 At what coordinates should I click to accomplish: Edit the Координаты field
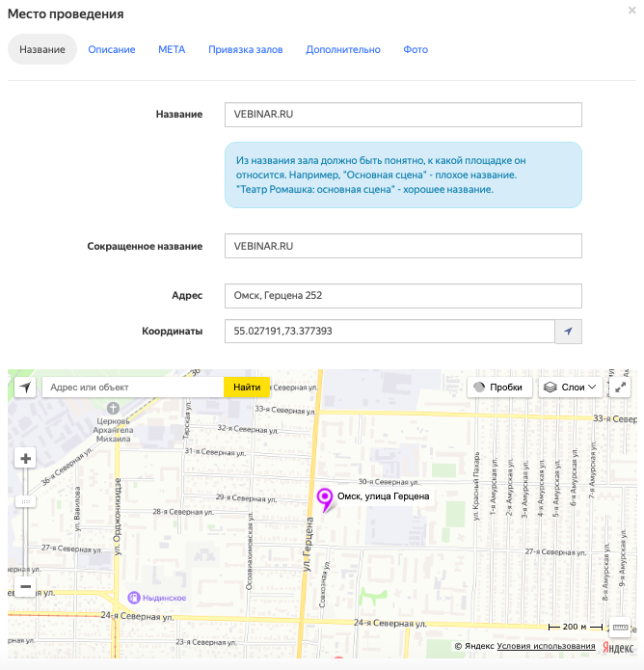(389, 332)
